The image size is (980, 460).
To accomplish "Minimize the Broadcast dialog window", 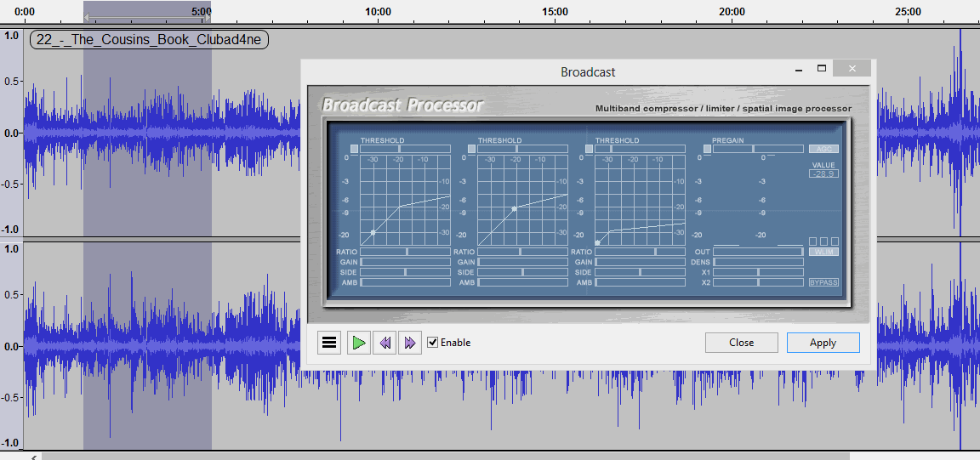I will [799, 70].
